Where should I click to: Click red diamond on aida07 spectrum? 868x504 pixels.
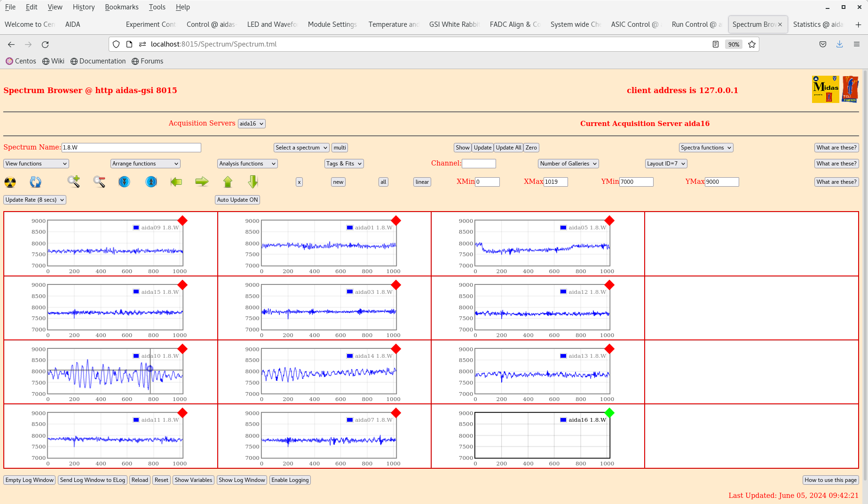click(x=396, y=413)
